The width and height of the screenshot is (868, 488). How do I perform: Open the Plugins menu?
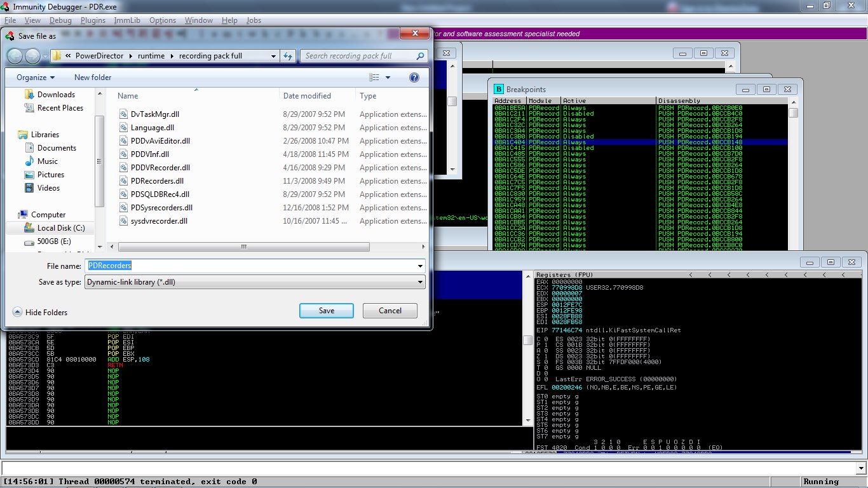(x=93, y=20)
